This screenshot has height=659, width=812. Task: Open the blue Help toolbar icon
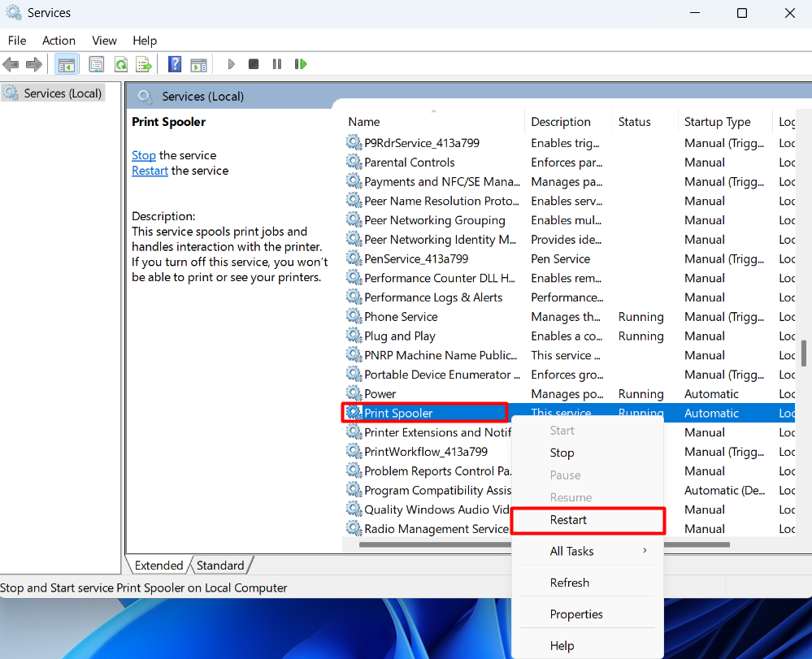click(x=175, y=64)
